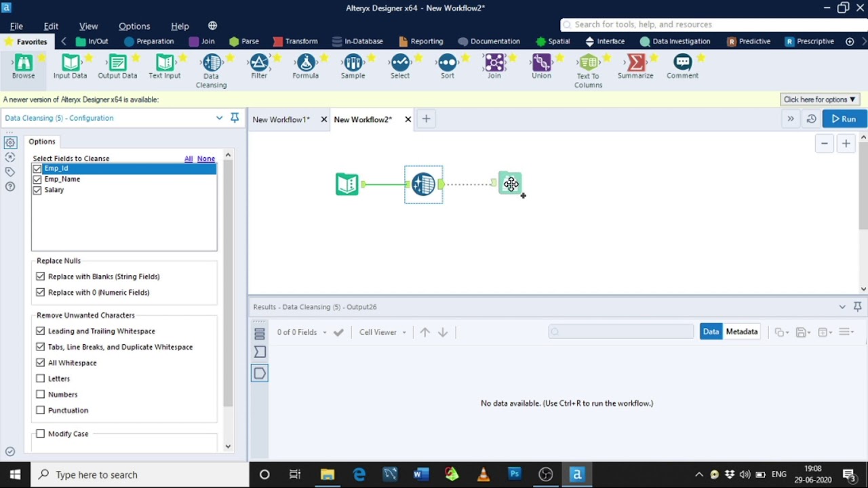Open the Preparation tool category
The width and height of the screenshot is (868, 488).
[149, 41]
